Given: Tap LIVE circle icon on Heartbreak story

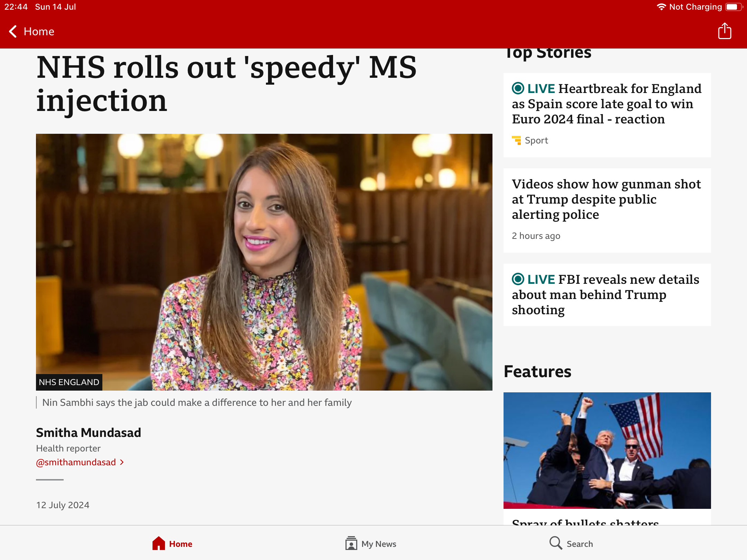Looking at the screenshot, I should pyautogui.click(x=518, y=88).
